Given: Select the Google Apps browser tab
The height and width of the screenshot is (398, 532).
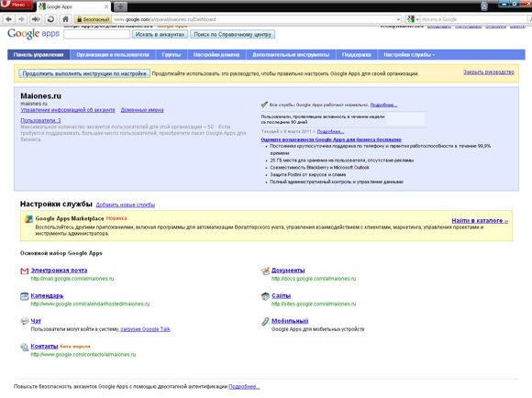Looking at the screenshot, I should (73, 6).
